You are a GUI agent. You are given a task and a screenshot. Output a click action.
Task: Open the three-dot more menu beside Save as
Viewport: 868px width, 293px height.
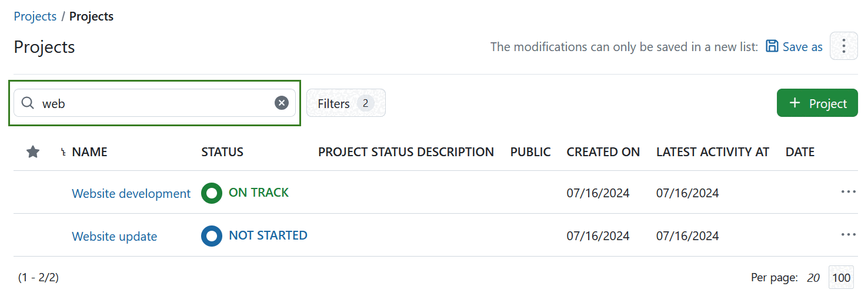coord(843,46)
